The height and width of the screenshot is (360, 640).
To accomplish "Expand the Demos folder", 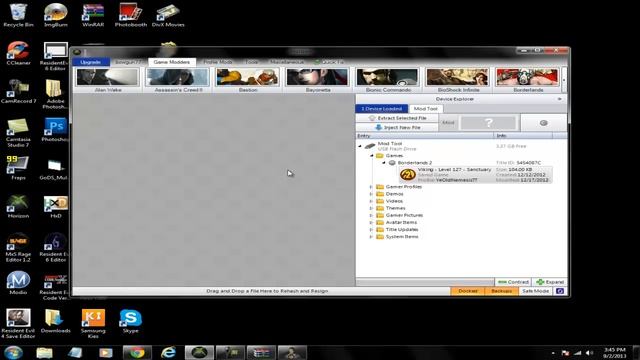I will click(x=371, y=194).
